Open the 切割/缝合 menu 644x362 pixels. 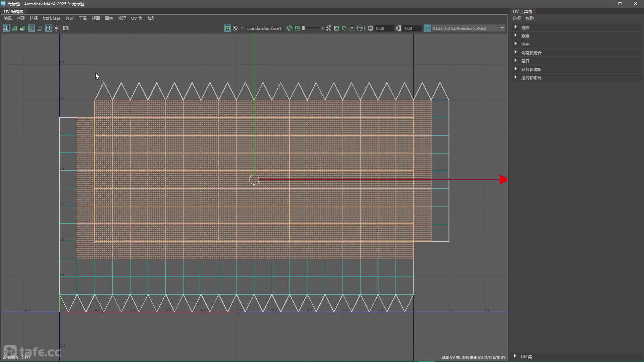tap(52, 18)
